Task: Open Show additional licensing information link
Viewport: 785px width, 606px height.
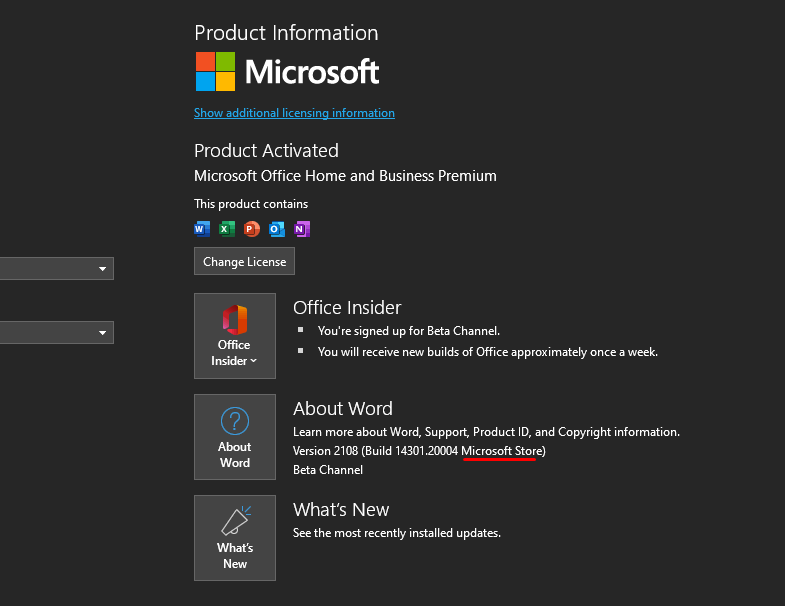Action: coord(294,113)
